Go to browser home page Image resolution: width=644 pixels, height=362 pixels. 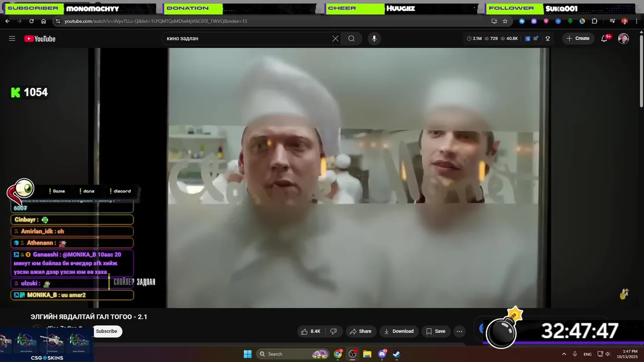(43, 21)
